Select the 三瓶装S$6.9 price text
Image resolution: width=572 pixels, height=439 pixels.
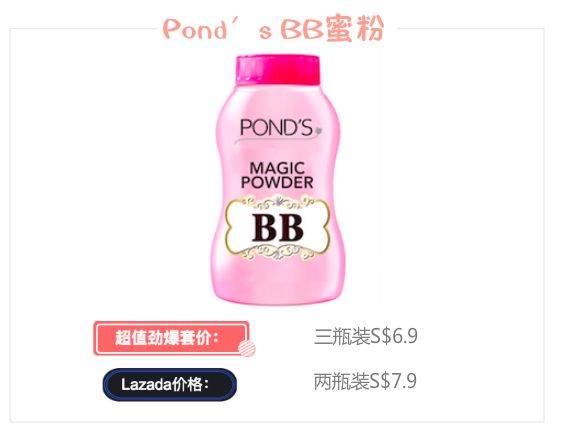(x=366, y=336)
